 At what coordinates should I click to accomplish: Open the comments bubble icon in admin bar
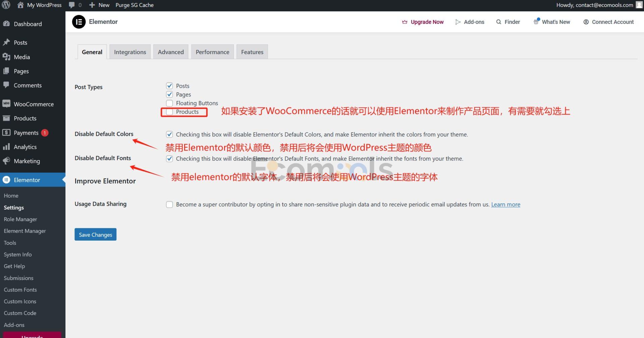point(72,5)
